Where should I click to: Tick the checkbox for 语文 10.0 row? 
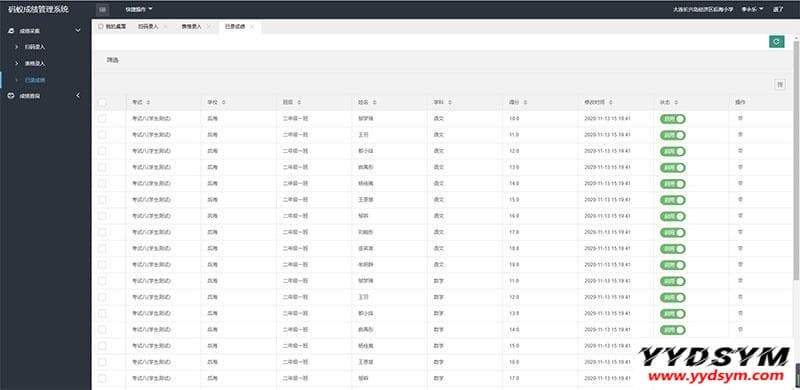click(102, 118)
